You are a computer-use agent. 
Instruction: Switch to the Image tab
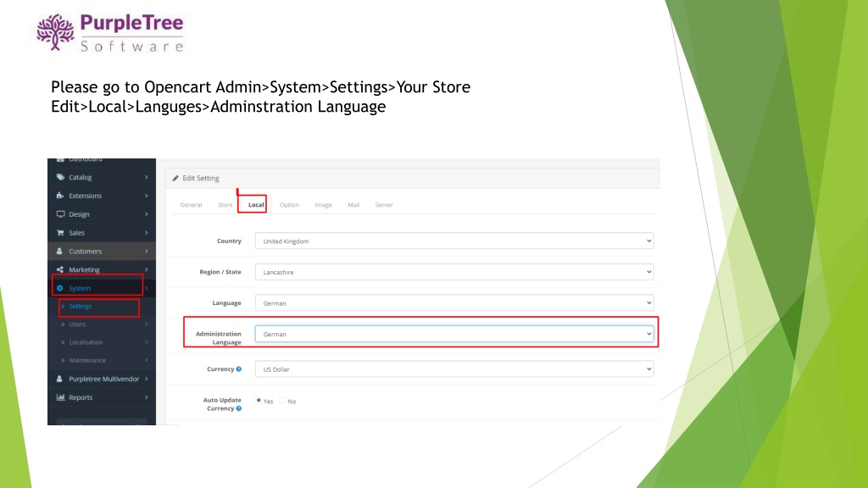[x=323, y=205]
